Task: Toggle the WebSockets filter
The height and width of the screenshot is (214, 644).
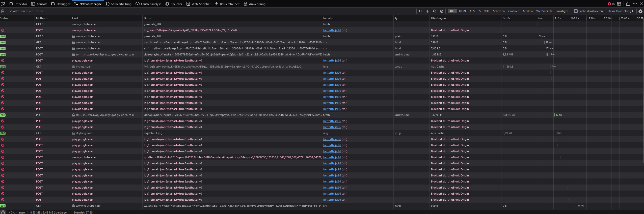Action: tap(544, 11)
